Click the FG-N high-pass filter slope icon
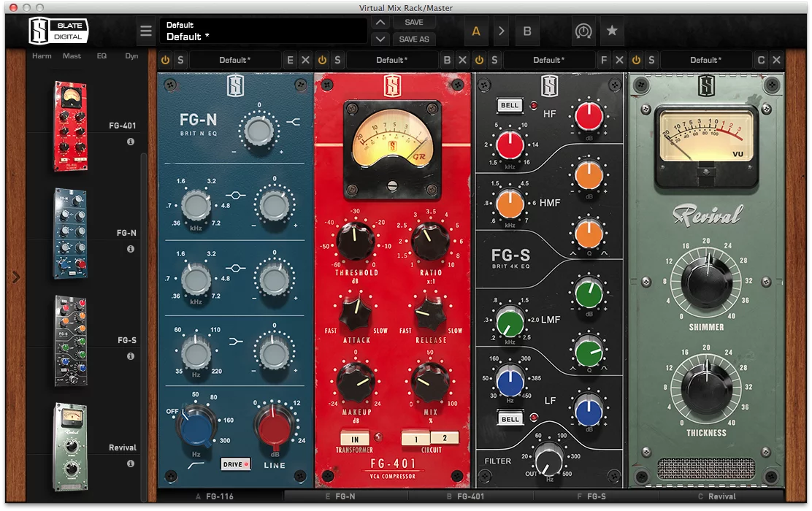 (195, 466)
